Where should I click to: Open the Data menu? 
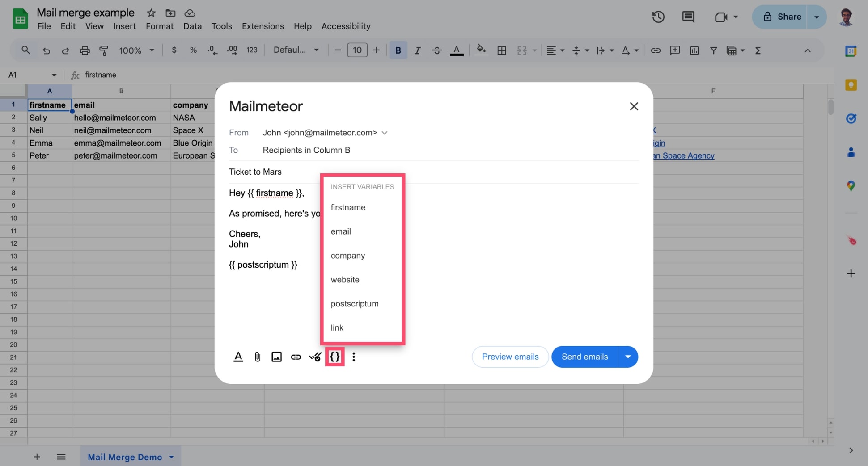[192, 26]
